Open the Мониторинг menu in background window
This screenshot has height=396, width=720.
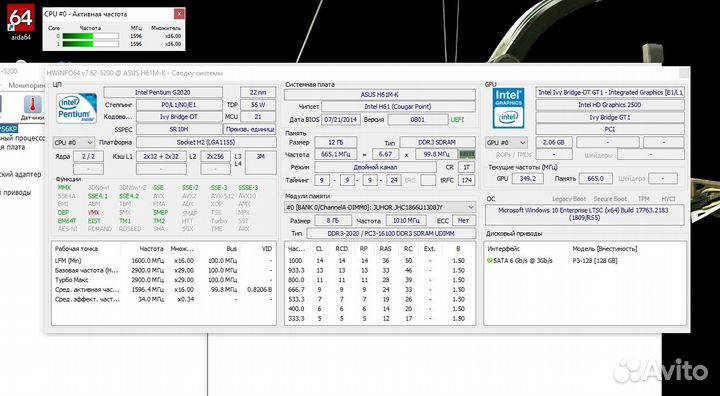26,85
